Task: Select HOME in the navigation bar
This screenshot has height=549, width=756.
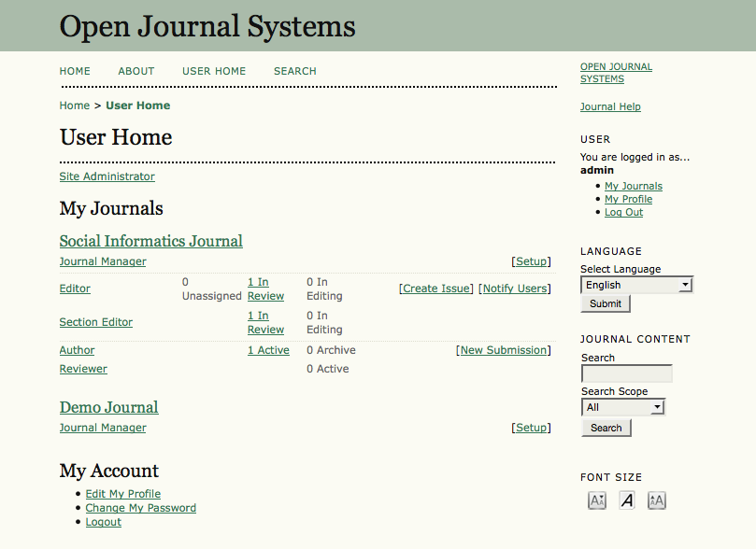Action: pyautogui.click(x=75, y=71)
